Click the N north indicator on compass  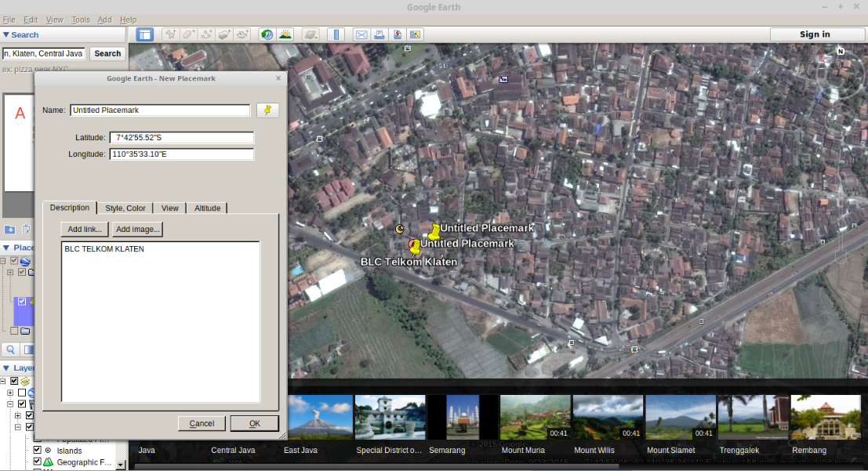coord(841,52)
